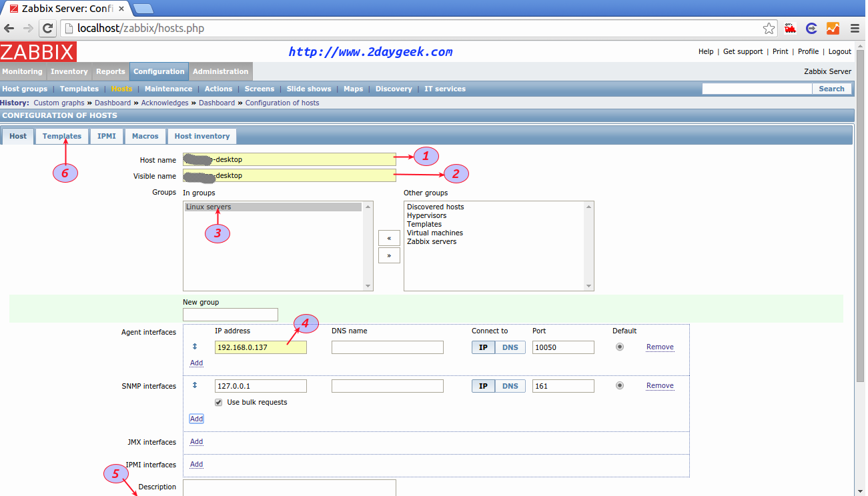
Task: Click the blue C extension icon
Action: click(x=812, y=29)
